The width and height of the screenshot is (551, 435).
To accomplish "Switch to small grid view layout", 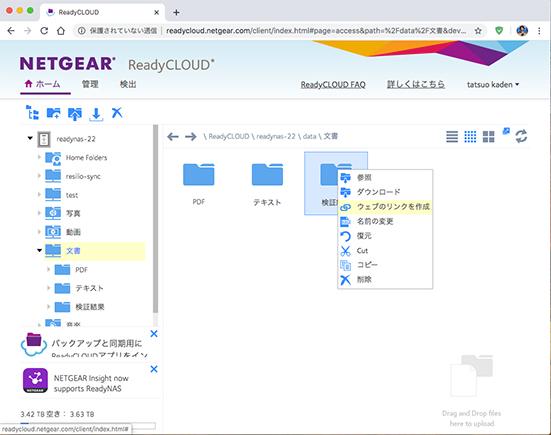I will tap(470, 136).
